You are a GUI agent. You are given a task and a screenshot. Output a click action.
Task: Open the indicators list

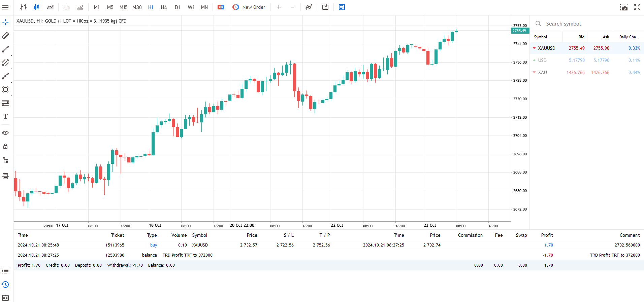[309, 7]
